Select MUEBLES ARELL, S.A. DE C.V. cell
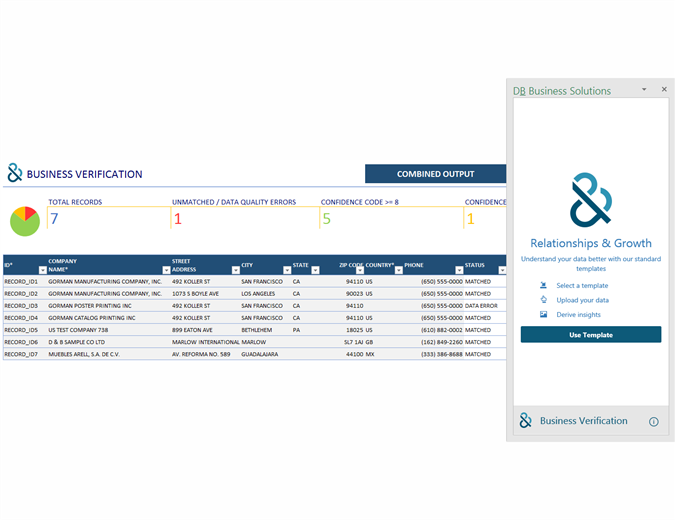Image resolution: width=675 pixels, height=520 pixels. (x=84, y=354)
